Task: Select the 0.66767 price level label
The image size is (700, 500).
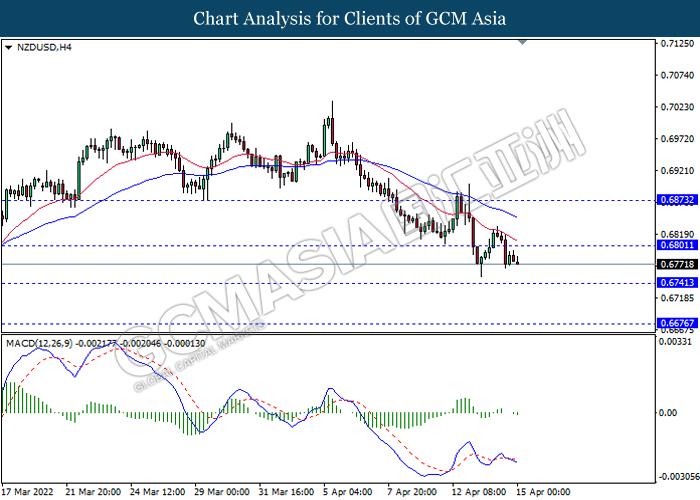Action: [677, 323]
